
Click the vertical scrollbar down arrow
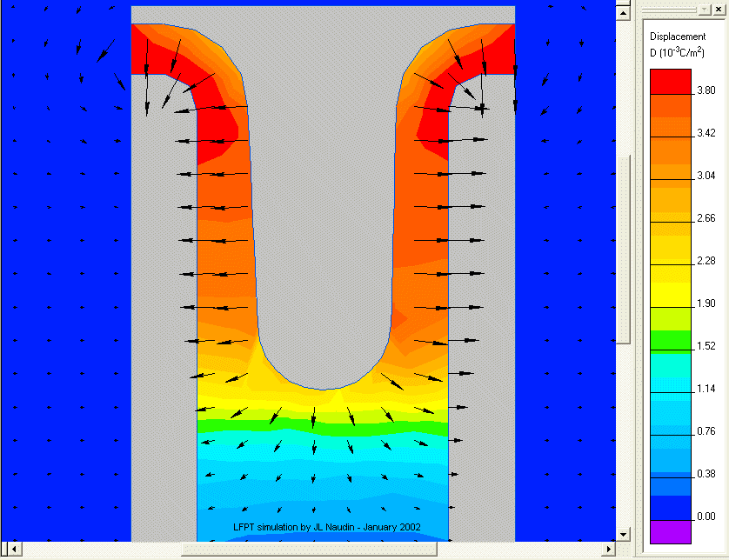click(x=622, y=533)
